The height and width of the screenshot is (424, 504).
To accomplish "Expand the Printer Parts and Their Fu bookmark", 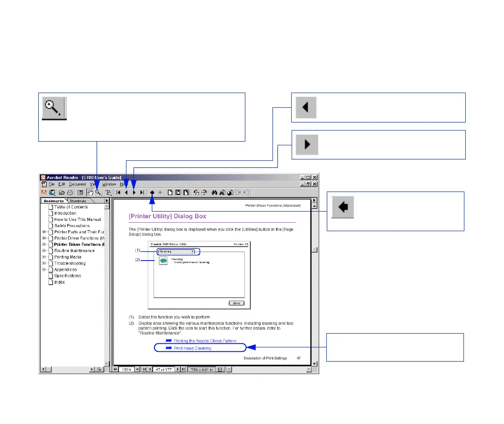I will tap(44, 232).
